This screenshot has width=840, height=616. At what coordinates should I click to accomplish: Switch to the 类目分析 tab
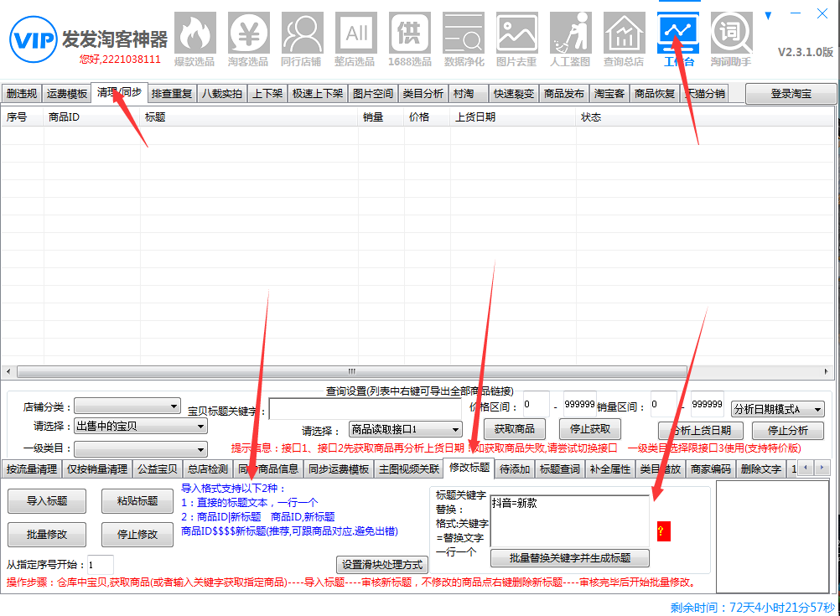click(x=423, y=94)
